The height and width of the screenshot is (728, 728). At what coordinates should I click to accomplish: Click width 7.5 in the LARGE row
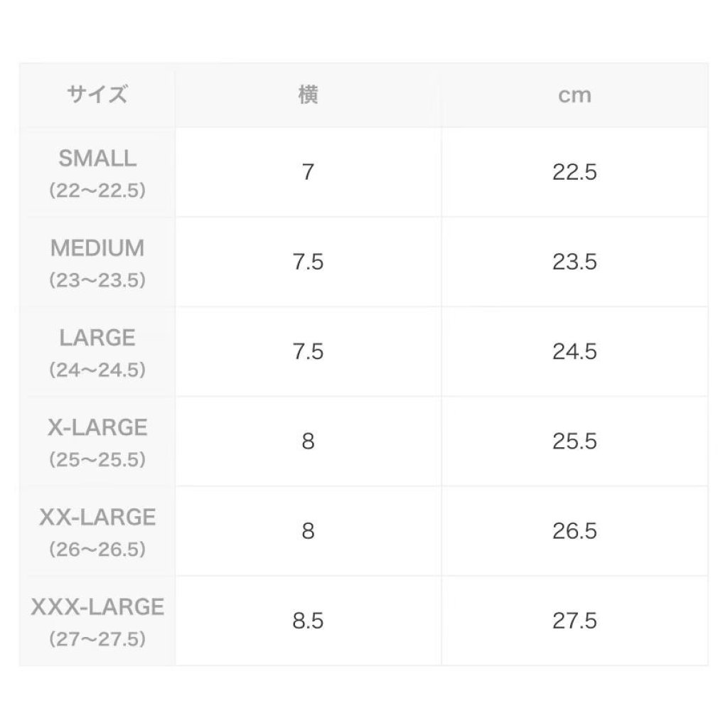[x=308, y=352]
